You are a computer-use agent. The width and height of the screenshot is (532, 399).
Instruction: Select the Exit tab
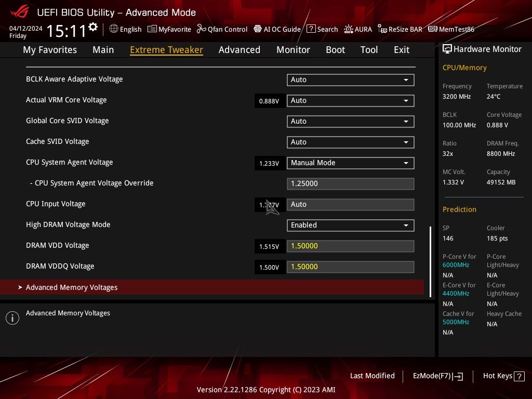pos(402,50)
